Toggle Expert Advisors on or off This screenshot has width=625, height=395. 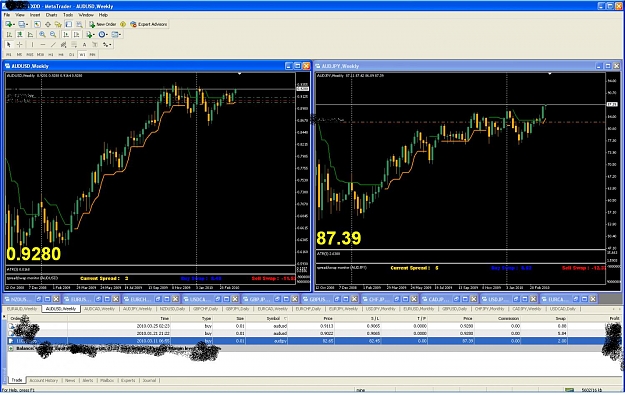149,24
